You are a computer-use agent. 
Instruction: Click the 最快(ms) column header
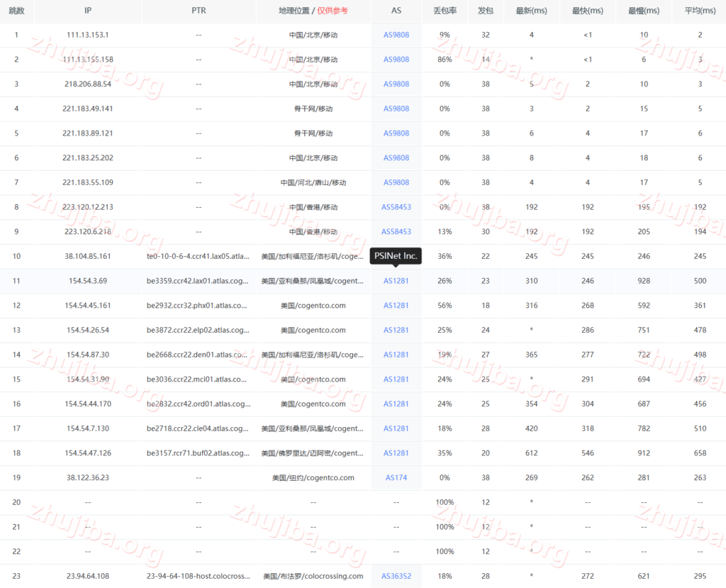[587, 11]
